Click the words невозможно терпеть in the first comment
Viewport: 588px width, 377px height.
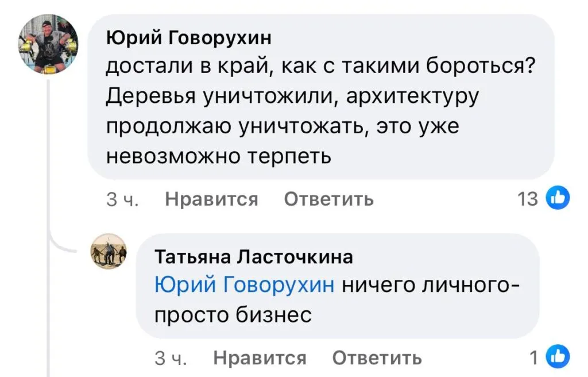pos(219,156)
